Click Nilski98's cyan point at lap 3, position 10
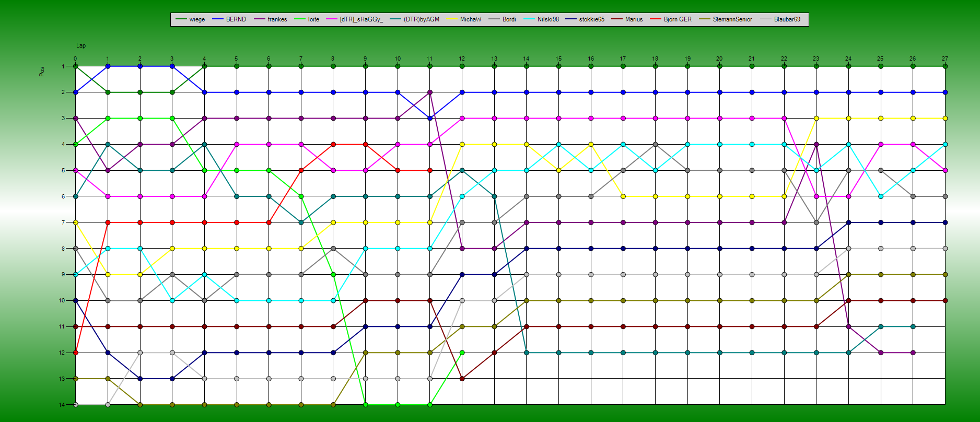 point(172,301)
